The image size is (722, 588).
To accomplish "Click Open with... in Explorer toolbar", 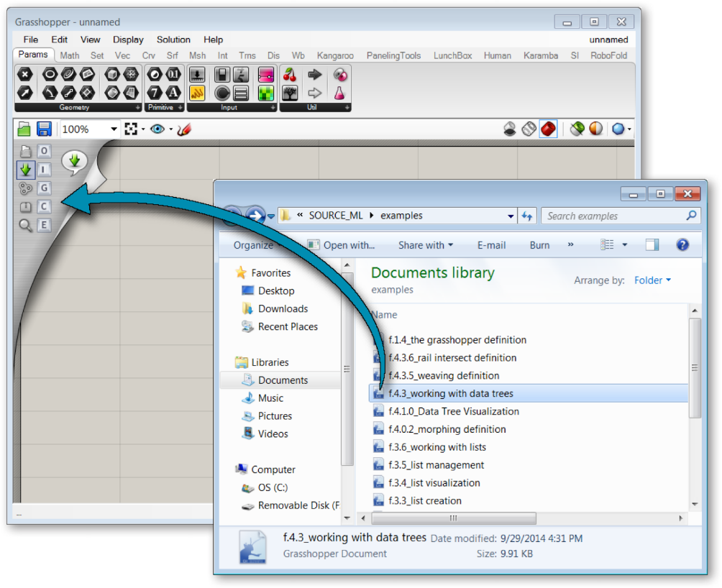I will pyautogui.click(x=341, y=245).
